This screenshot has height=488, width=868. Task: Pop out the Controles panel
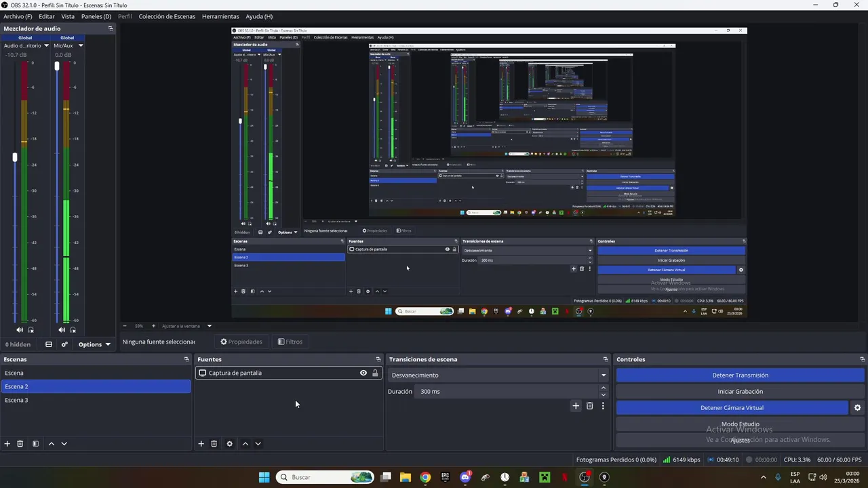863,359
